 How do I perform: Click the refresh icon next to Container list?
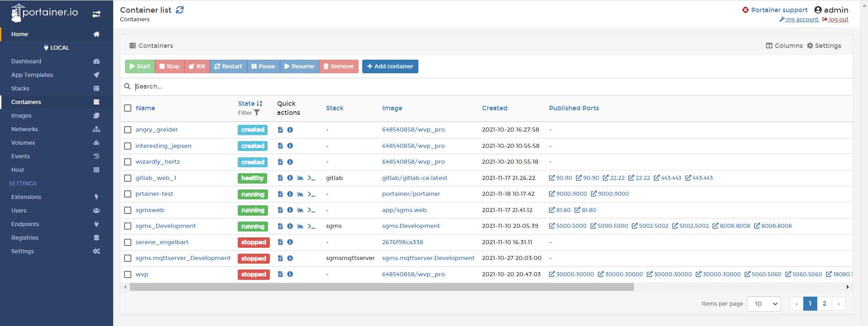pos(180,10)
